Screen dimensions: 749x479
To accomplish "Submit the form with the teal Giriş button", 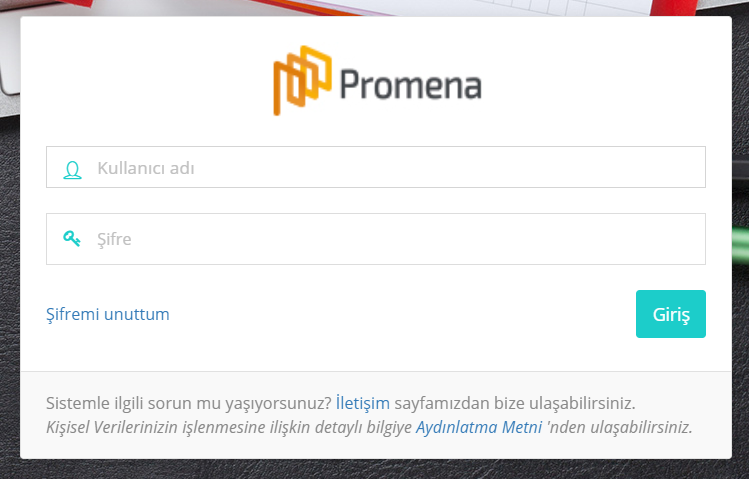I will click(x=671, y=314).
